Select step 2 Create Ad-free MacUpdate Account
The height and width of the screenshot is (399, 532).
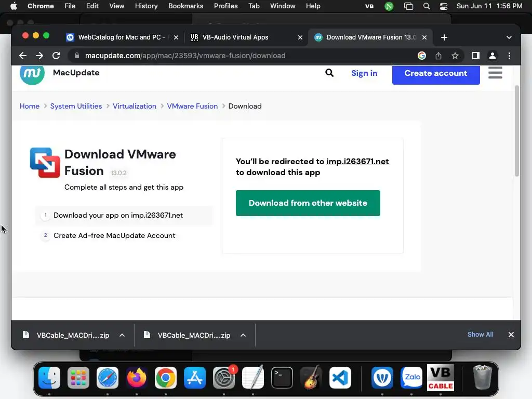pos(124,235)
